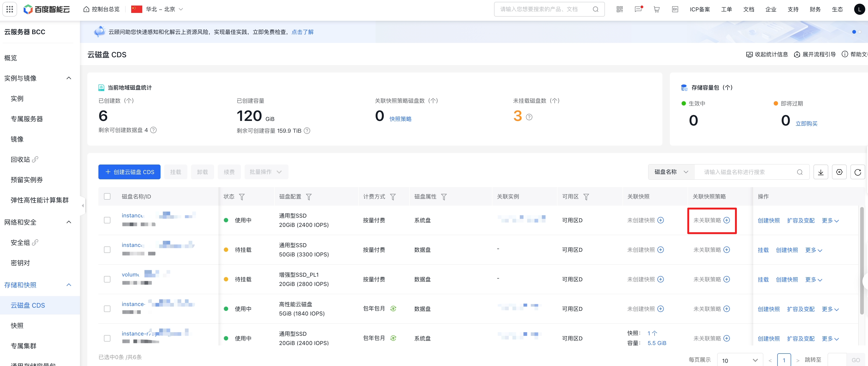This screenshot has height=366, width=868.
Task: Open the 快照策略 link
Action: (x=401, y=119)
